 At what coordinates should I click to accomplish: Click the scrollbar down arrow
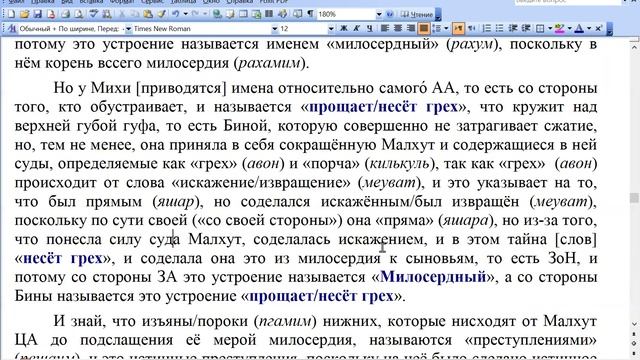point(634,324)
